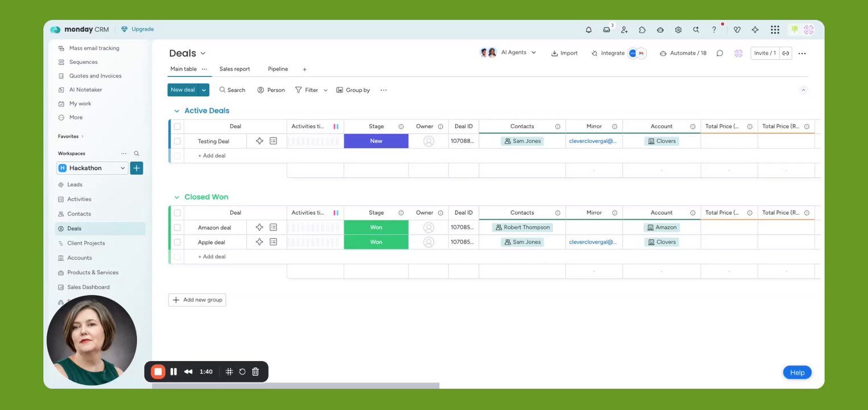
Task: Open the nine-dot products switcher
Action: [775, 30]
